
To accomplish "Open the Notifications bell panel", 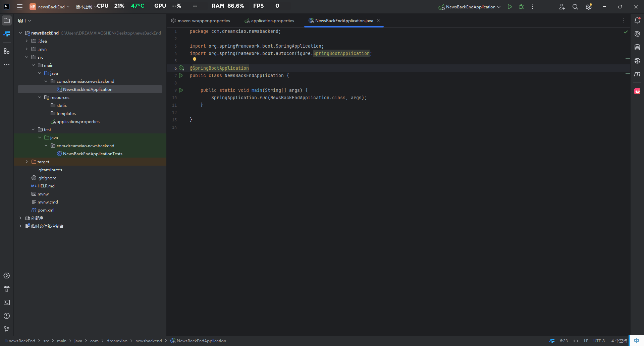I will coord(637,20).
